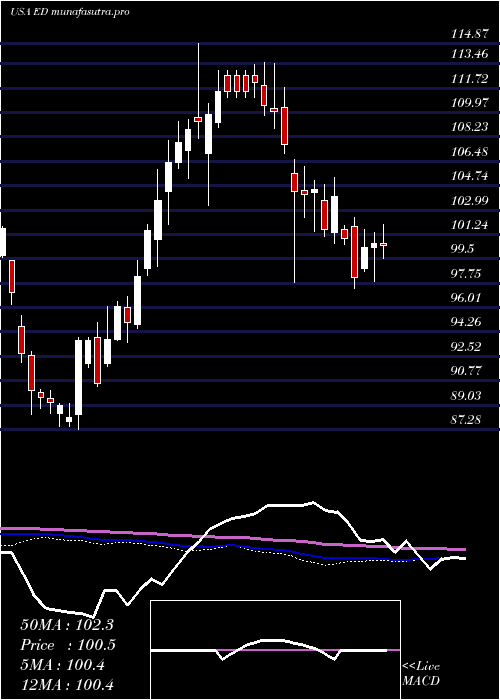Click the 92.52 price axis label
Screen dimensions: 500x700
[x=466, y=347]
